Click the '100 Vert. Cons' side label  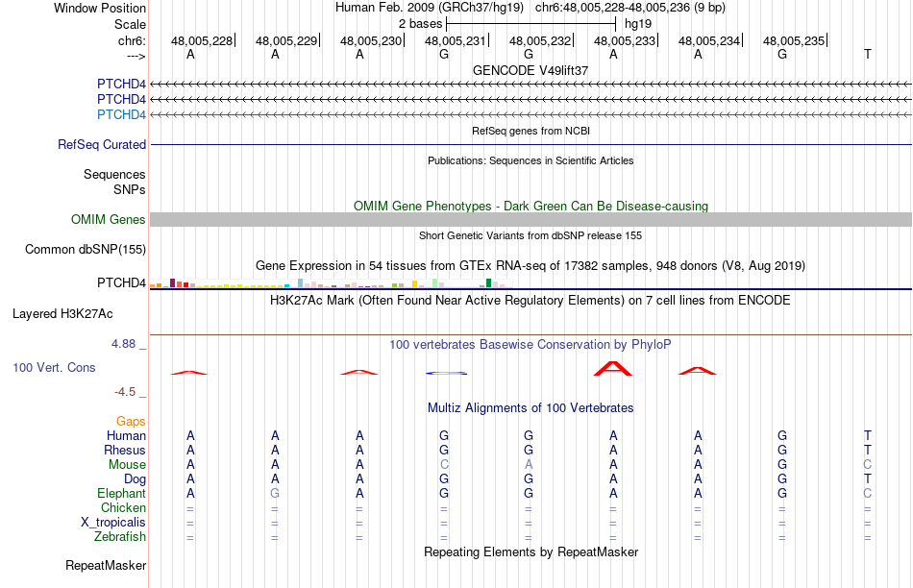[x=54, y=367]
